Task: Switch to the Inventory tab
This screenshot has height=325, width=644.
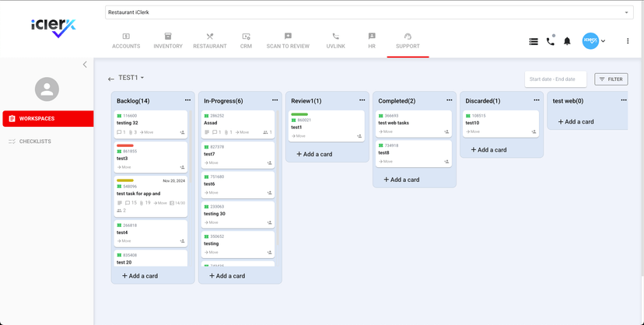Action: (167, 41)
